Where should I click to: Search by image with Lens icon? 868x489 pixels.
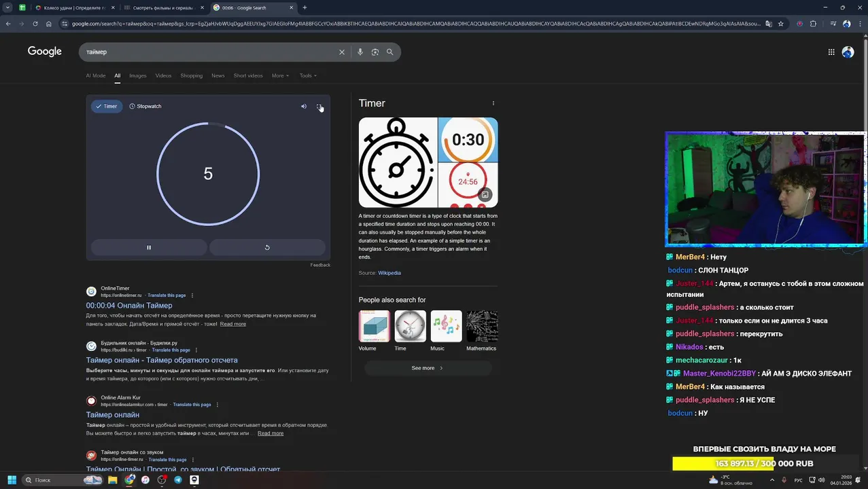pos(375,52)
